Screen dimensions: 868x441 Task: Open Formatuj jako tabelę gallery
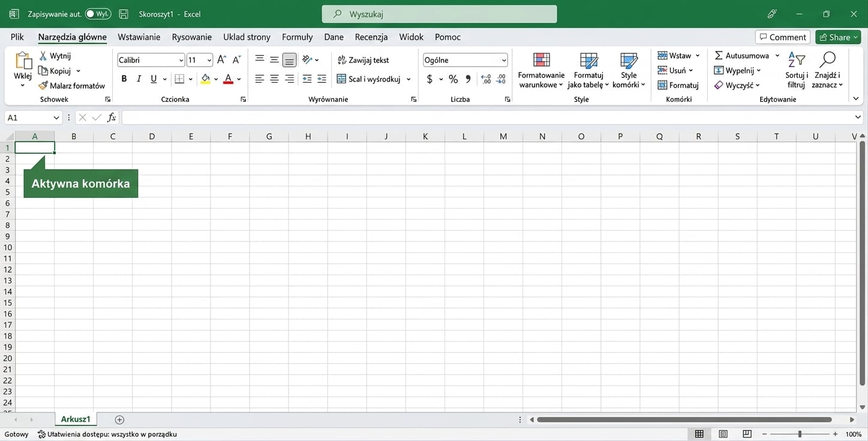[x=588, y=71]
